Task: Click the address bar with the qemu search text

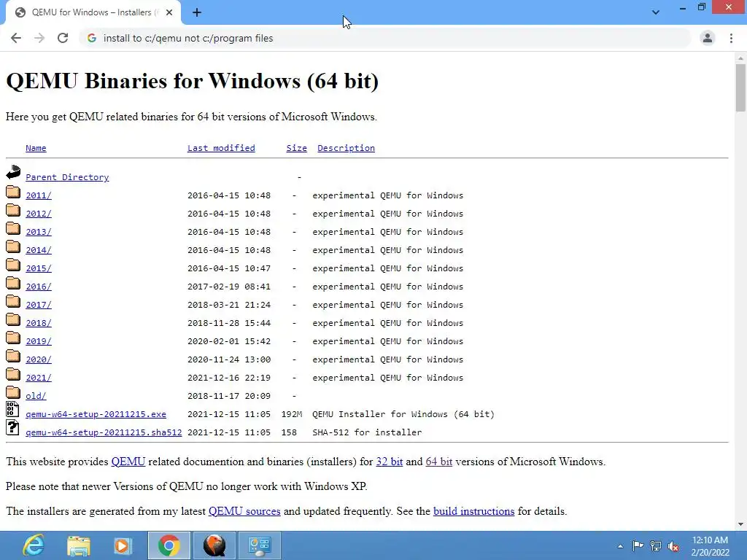Action: coord(386,38)
